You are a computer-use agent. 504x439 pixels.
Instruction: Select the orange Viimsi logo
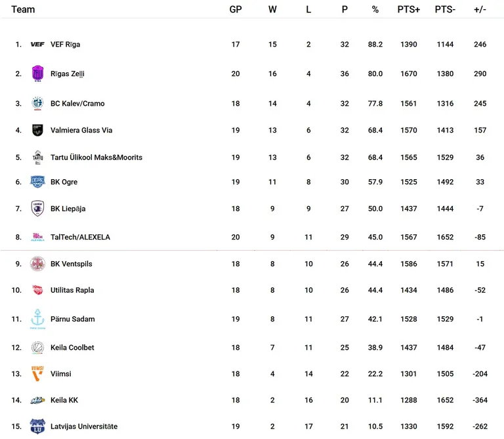37,373
